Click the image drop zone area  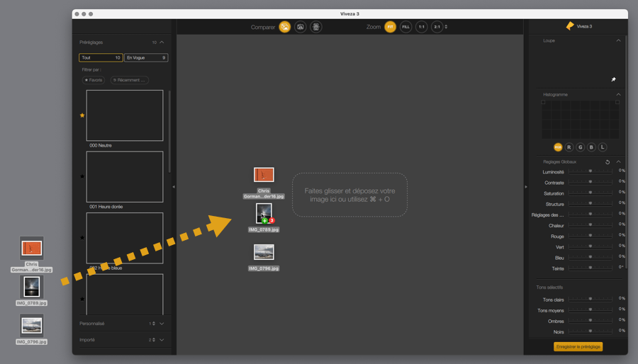click(x=349, y=195)
